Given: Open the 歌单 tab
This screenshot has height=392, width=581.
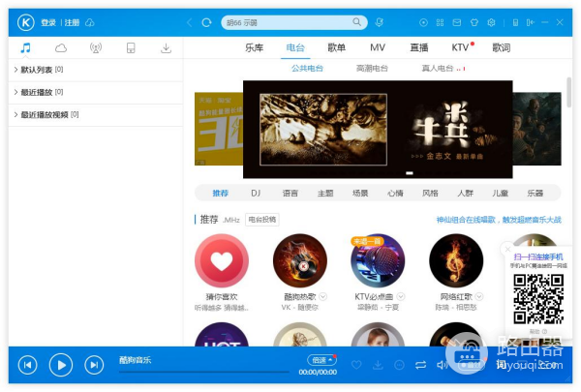Looking at the screenshot, I should [x=336, y=47].
